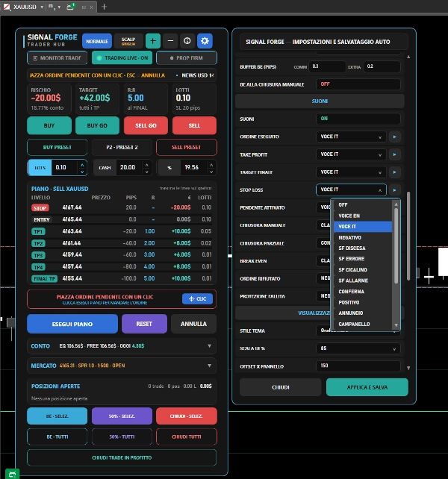Click the purple RESET button
The image size is (448, 479).
point(144,324)
